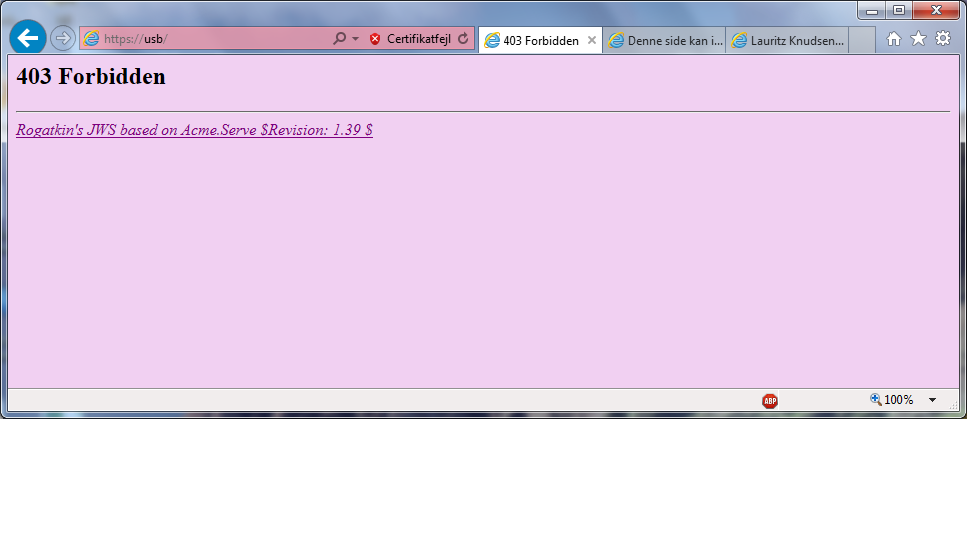This screenshot has height=540, width=967.
Task: Maximize the browser window
Action: (899, 10)
